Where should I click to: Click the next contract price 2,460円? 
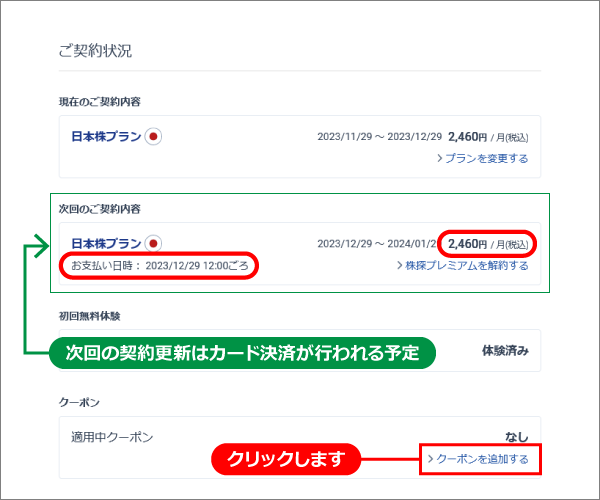[x=468, y=244]
